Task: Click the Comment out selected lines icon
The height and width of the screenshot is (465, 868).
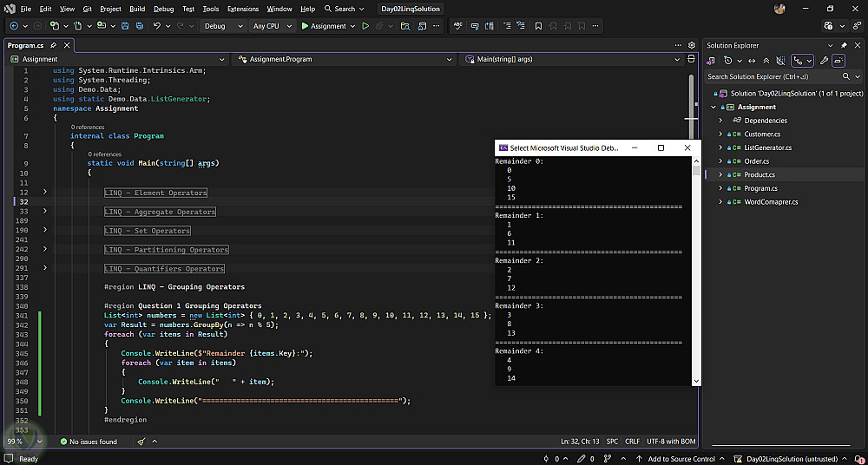Action: click(507, 26)
